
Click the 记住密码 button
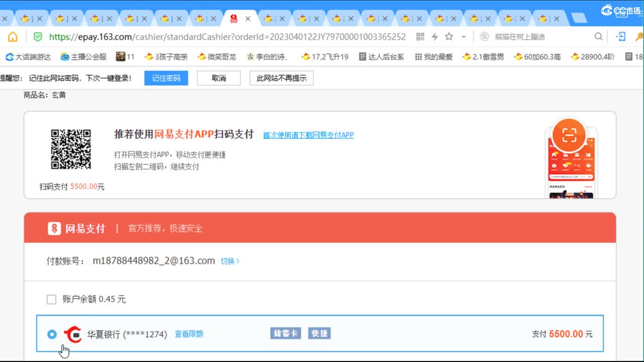point(166,78)
